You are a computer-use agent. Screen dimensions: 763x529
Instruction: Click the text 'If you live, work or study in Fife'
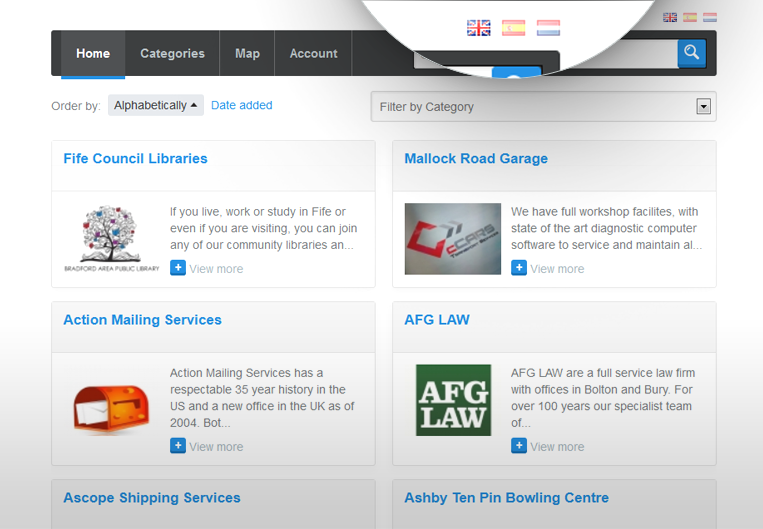(257, 212)
